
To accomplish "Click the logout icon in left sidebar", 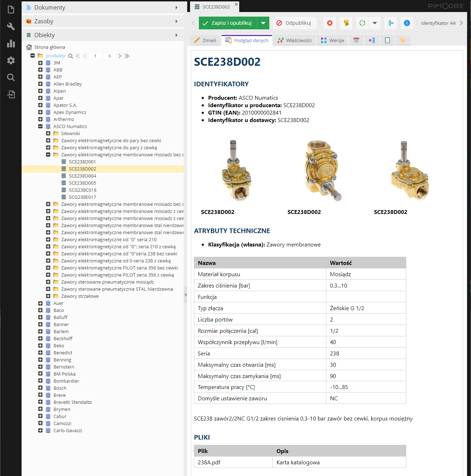I will click(11, 94).
